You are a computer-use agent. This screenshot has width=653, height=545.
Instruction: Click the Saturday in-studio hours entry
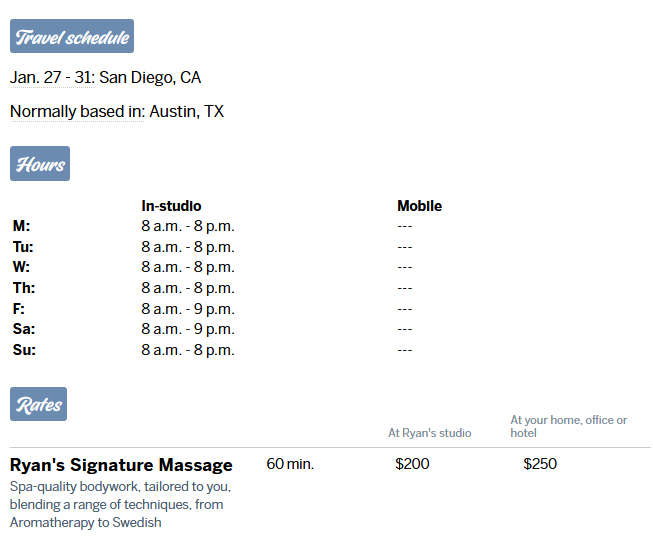click(188, 329)
